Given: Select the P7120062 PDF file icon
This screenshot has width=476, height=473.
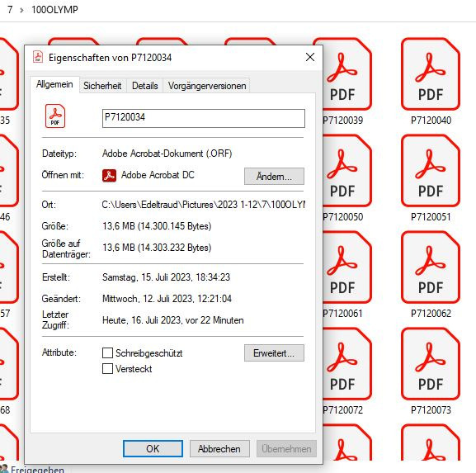Looking at the screenshot, I should click(431, 267).
